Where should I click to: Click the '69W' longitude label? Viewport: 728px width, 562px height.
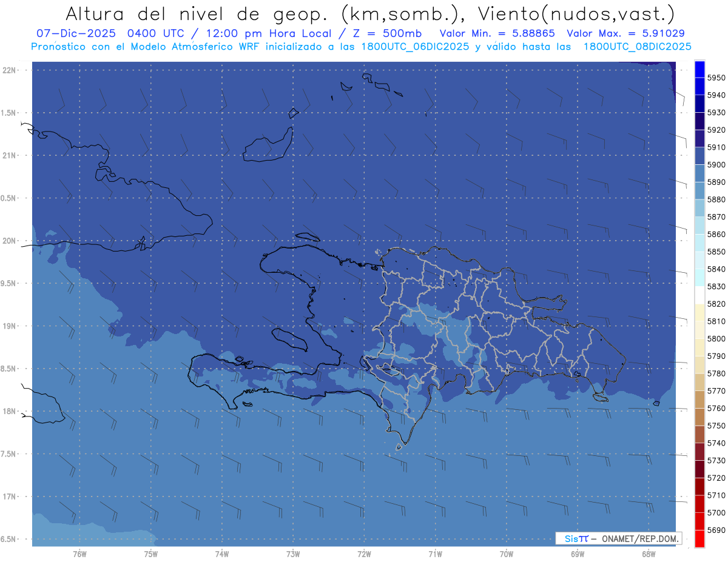point(578,554)
